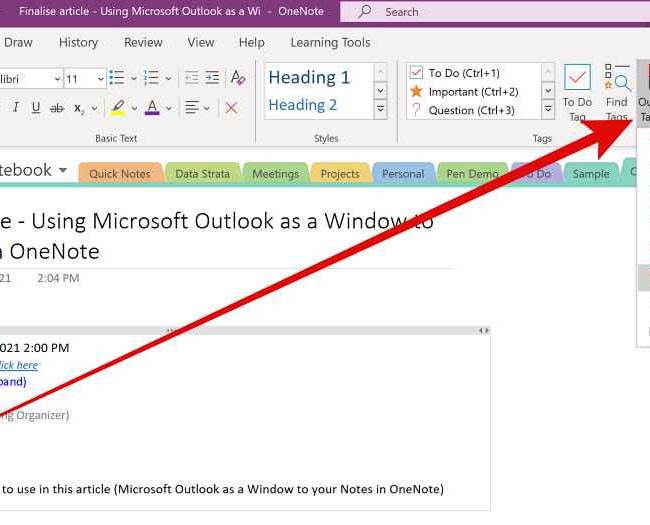The width and height of the screenshot is (650, 525).
Task: Switch to Quick Notes section
Action: (x=120, y=173)
